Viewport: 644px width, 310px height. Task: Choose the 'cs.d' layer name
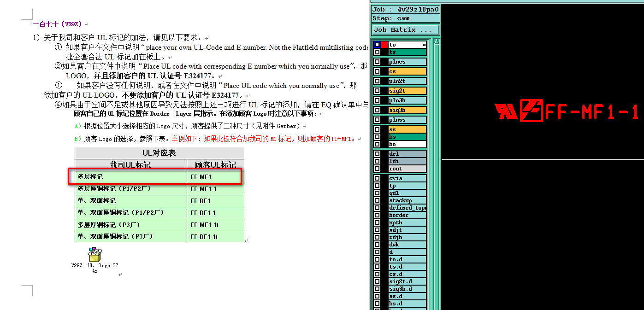point(408,274)
